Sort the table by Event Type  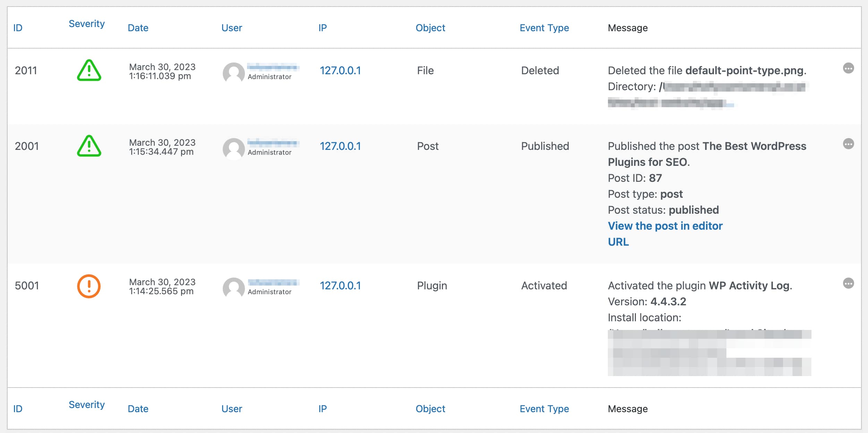[544, 28]
